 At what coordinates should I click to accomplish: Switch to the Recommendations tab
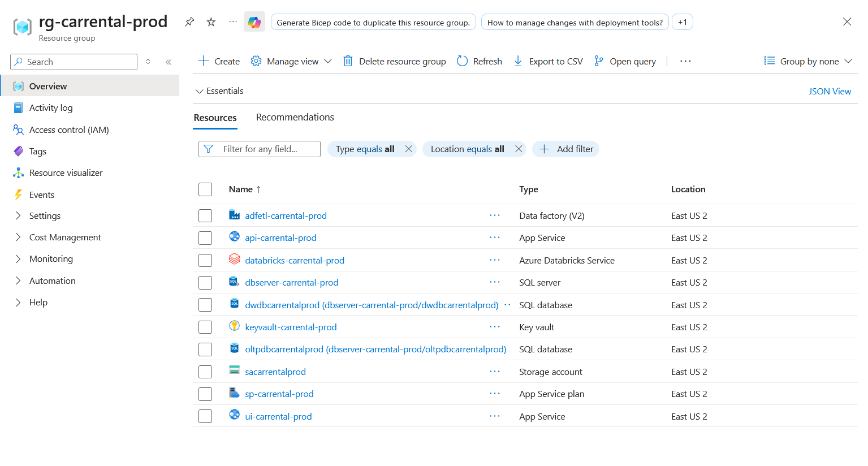point(295,117)
